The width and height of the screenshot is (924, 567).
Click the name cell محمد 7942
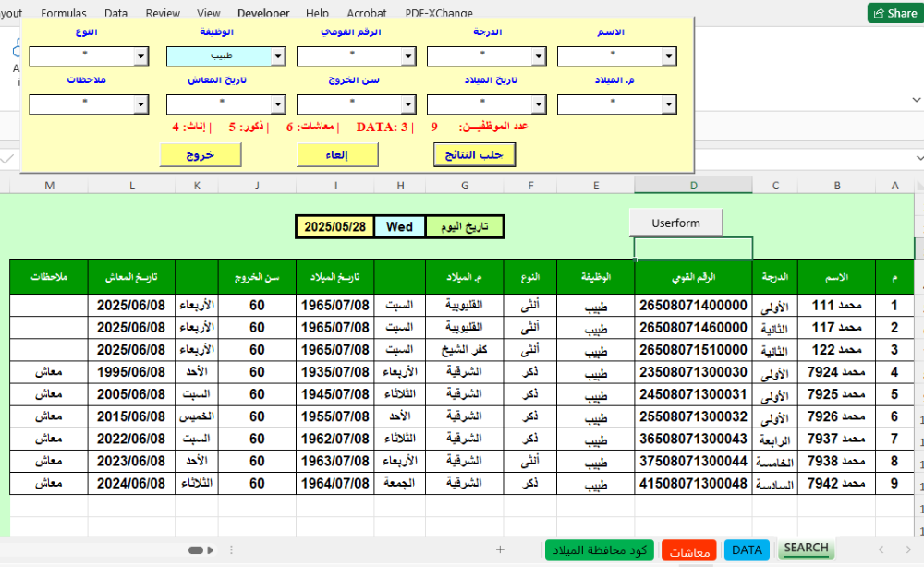[x=837, y=484]
